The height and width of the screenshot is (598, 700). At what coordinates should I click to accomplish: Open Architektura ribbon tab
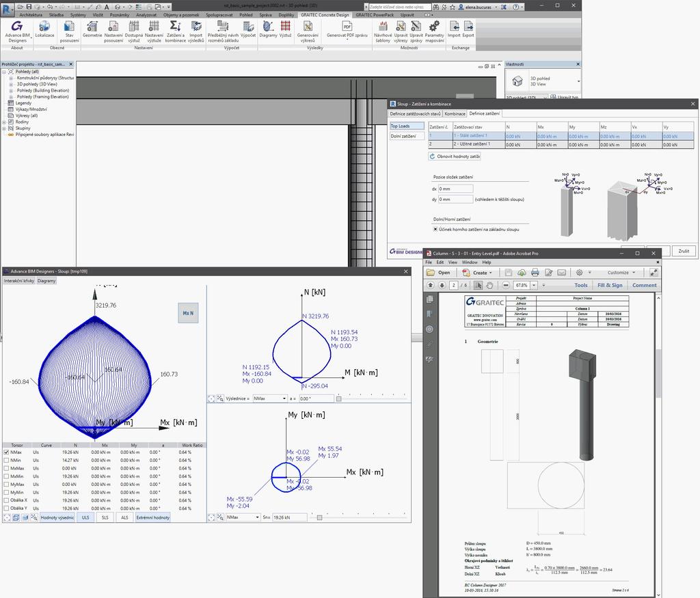(x=31, y=15)
